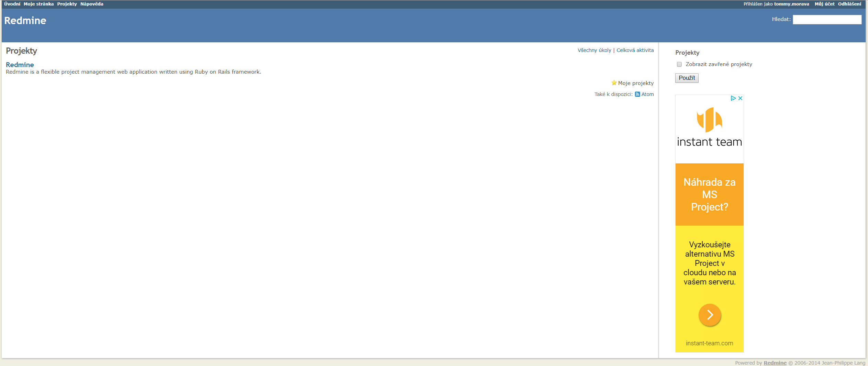Click the instant team logo in the ad
The height and width of the screenshot is (366, 868).
[710, 127]
